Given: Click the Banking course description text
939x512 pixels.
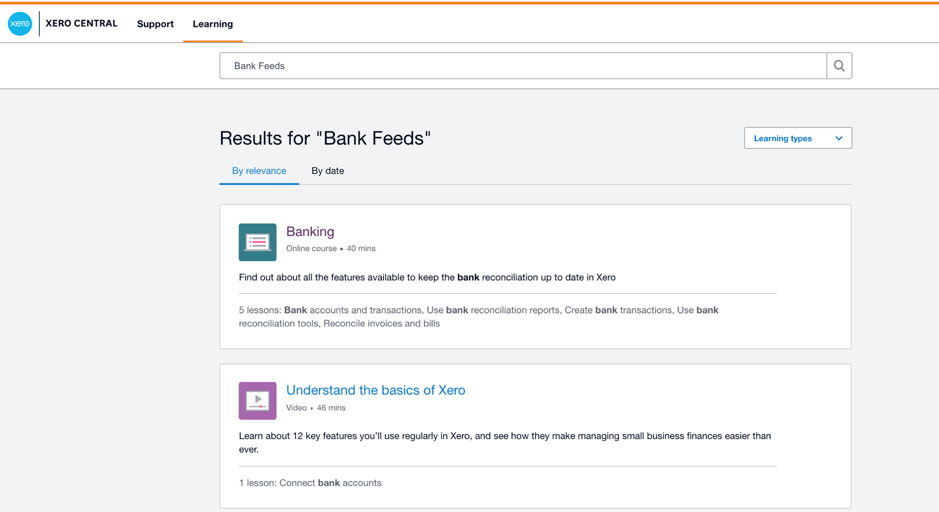Looking at the screenshot, I should point(427,277).
